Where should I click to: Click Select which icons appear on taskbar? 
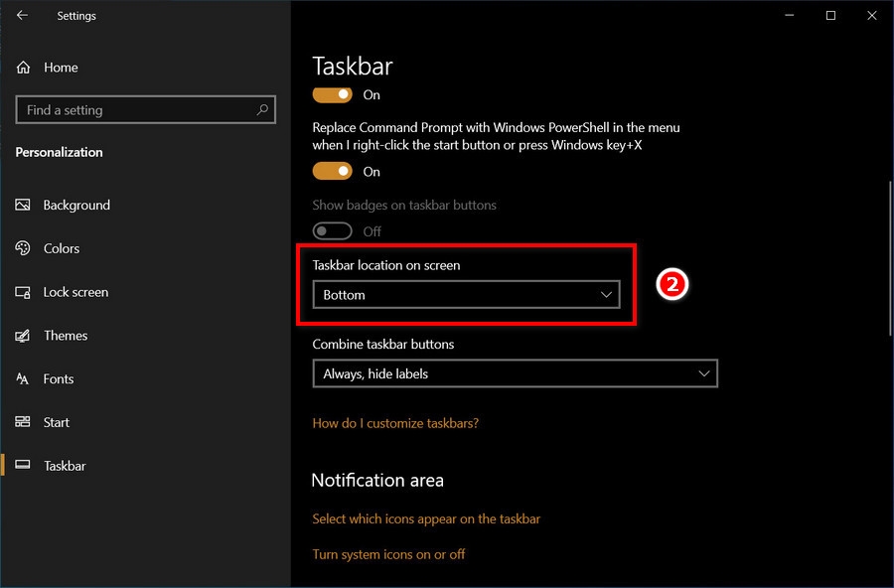(x=426, y=518)
